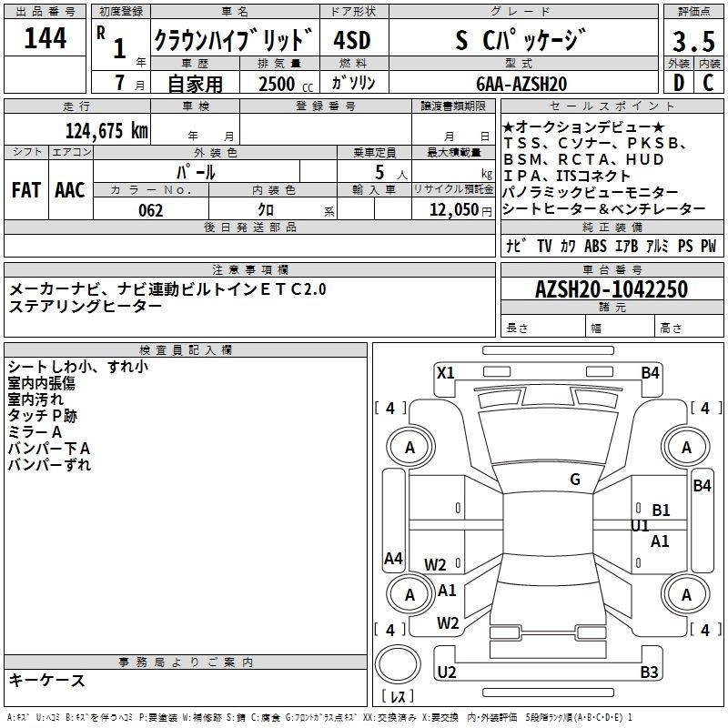
Task: Click the mileage 124,675 km
Action: click(x=106, y=130)
